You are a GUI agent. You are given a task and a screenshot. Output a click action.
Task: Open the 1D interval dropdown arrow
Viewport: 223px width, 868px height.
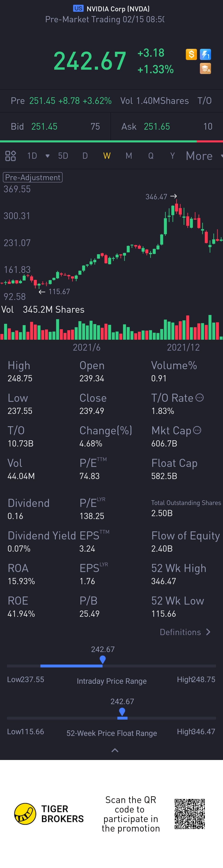pos(47,156)
